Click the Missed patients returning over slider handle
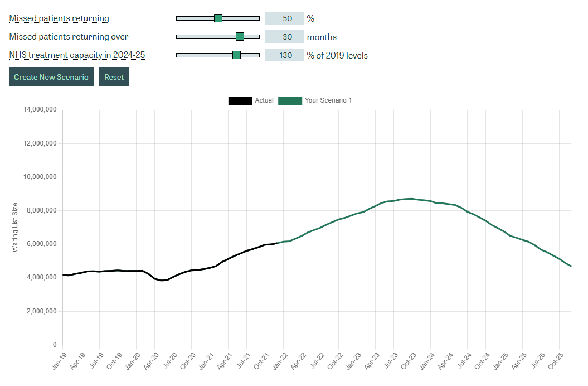 point(240,37)
